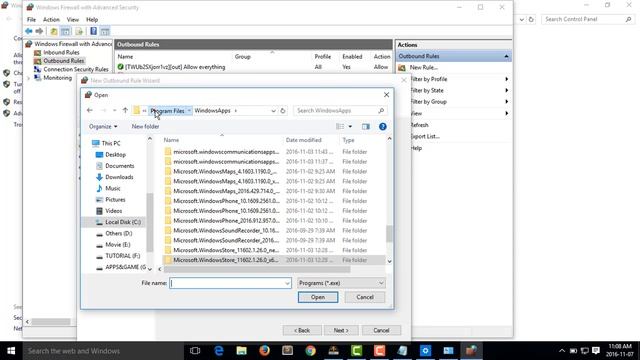The image size is (640, 360).
Task: Sort files by Name column header
Action: (171, 140)
